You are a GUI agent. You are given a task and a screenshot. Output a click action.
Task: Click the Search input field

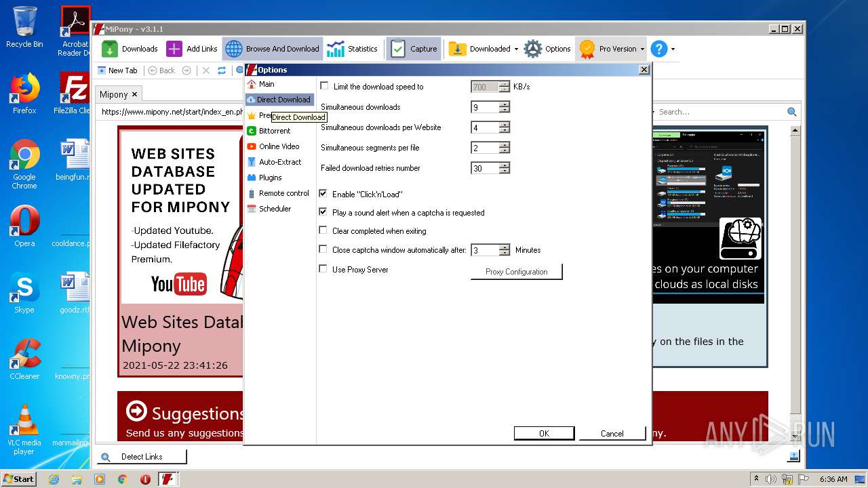pos(722,112)
